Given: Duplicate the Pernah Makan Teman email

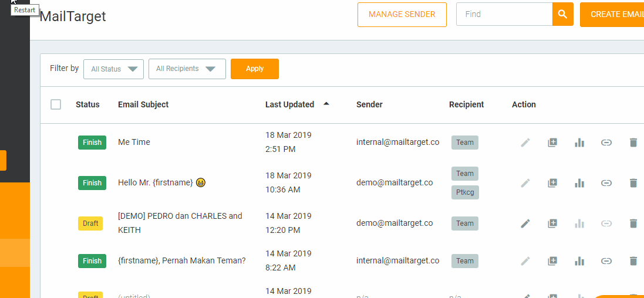Looking at the screenshot, I should point(552,260).
